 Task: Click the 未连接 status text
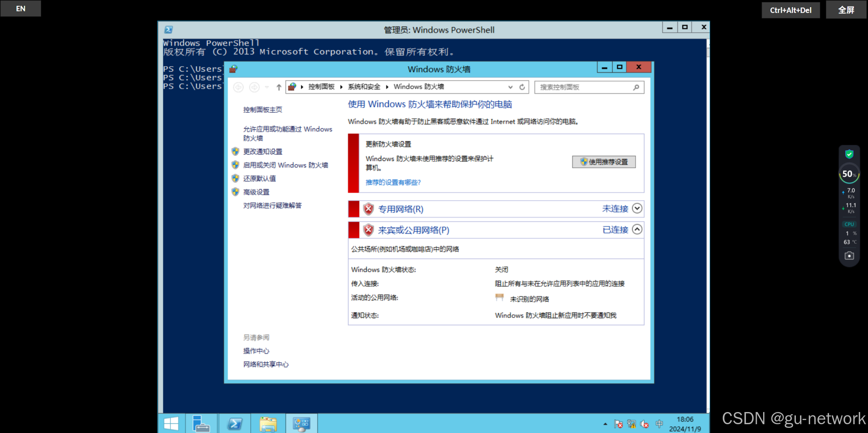pos(615,209)
